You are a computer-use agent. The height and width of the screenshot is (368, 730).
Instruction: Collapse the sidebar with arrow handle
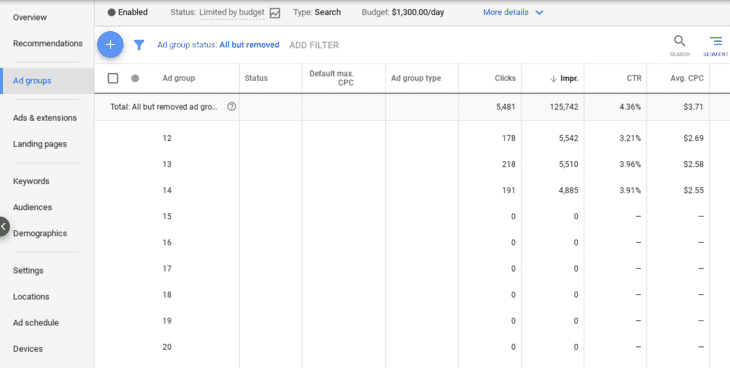[4, 226]
